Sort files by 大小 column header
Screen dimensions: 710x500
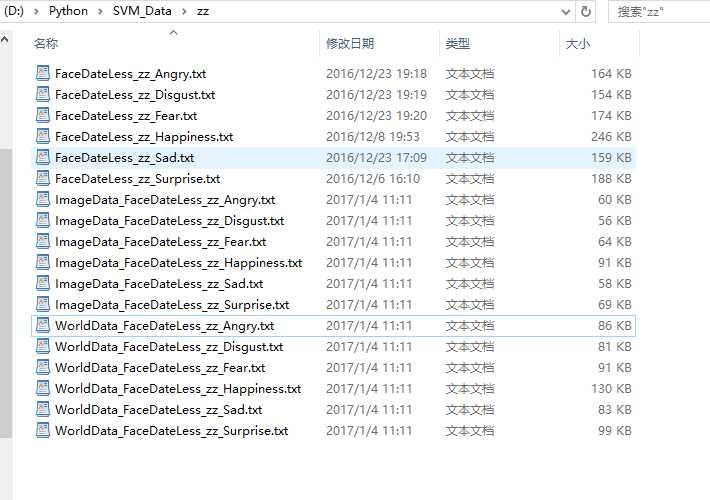[578, 44]
